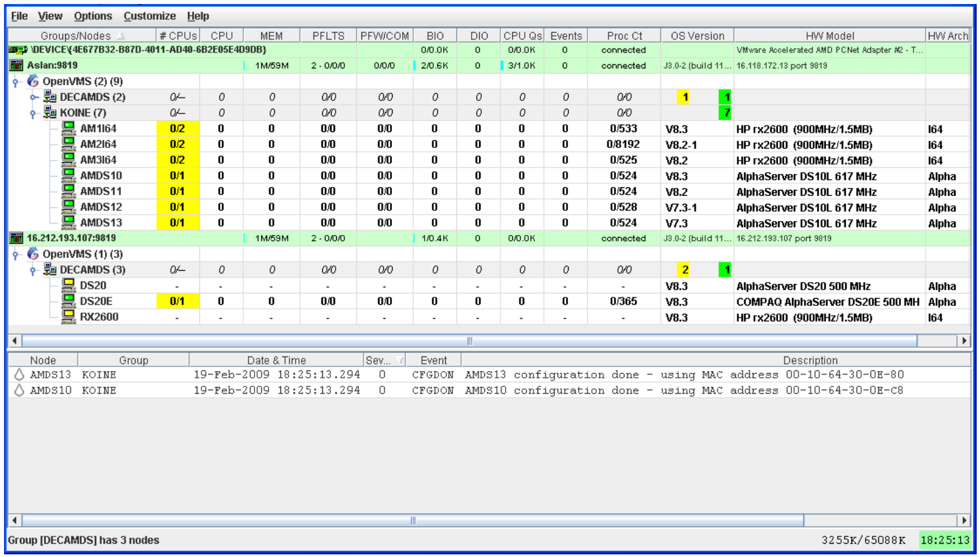
Task: Click the event icon for the AMDS13 event
Action: pyautogui.click(x=19, y=374)
